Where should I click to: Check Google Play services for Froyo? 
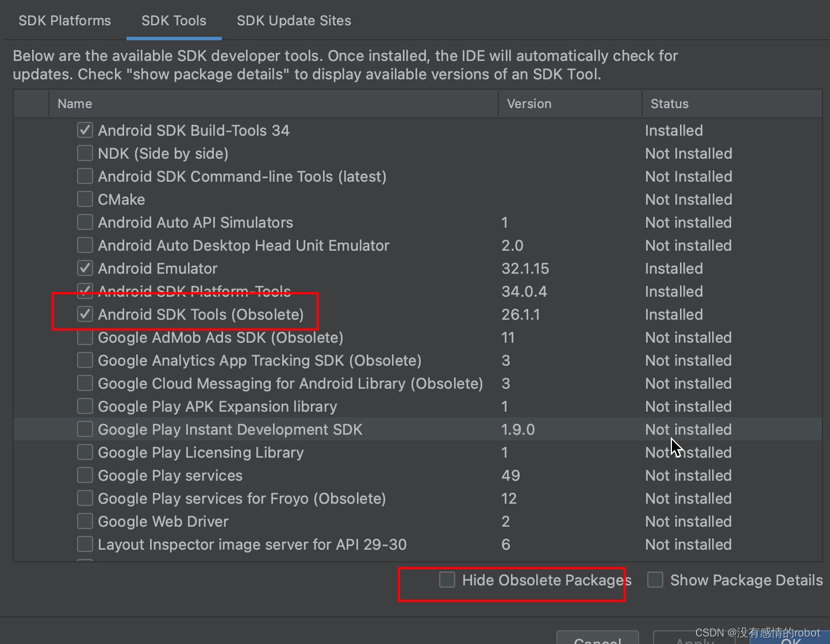(85, 498)
